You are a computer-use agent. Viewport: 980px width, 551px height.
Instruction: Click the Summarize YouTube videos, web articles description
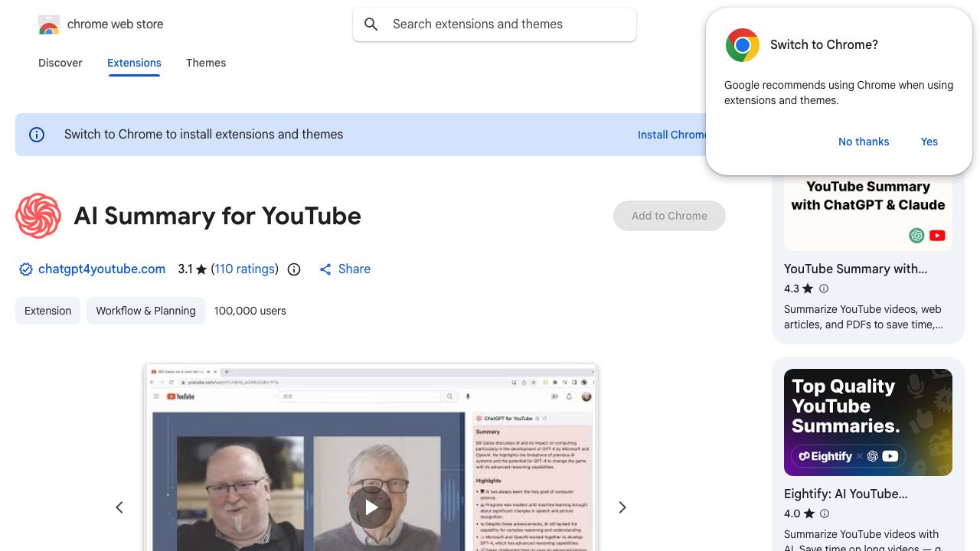[x=864, y=317]
